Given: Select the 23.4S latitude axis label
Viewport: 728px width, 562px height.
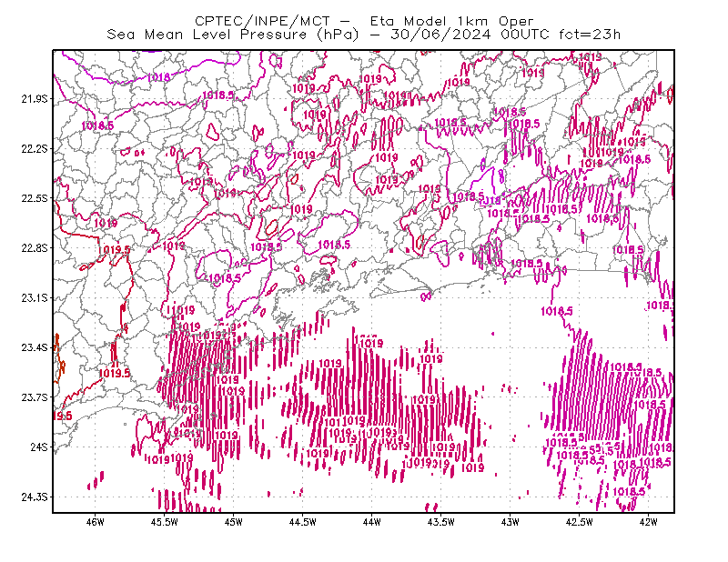Looking at the screenshot, I should tap(35, 347).
